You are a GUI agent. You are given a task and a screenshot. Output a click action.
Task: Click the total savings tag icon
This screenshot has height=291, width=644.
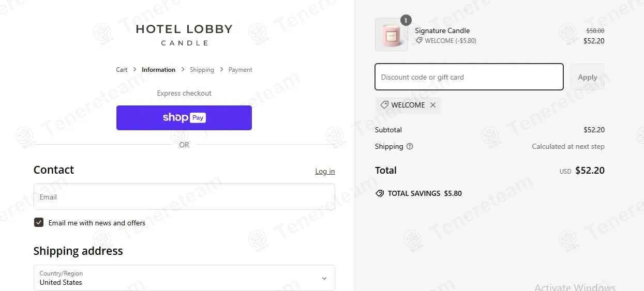(380, 193)
